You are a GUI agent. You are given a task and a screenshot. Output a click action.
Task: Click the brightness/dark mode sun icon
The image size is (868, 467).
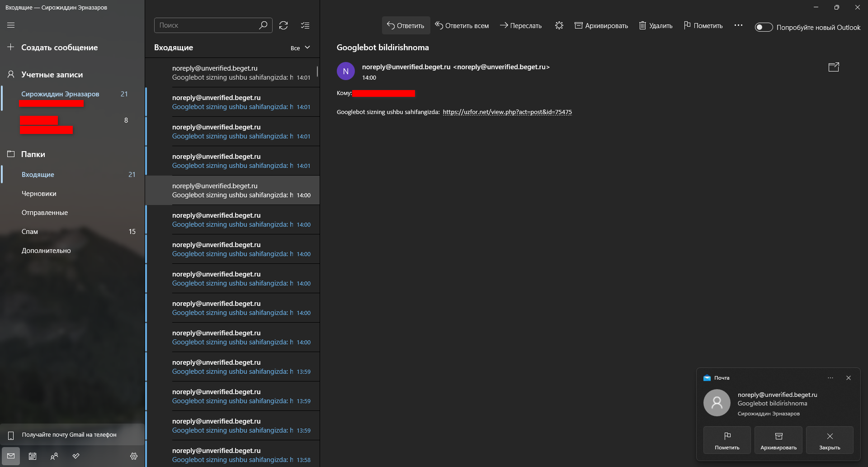point(559,26)
